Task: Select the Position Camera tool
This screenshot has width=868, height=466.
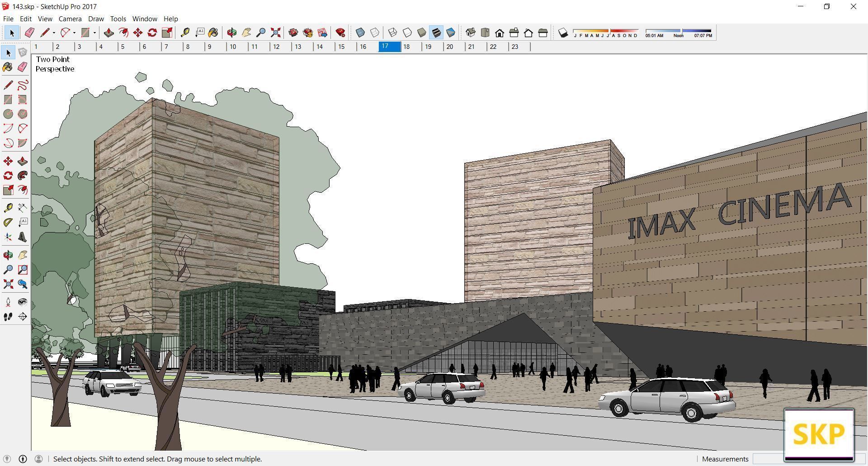Action: point(8,302)
